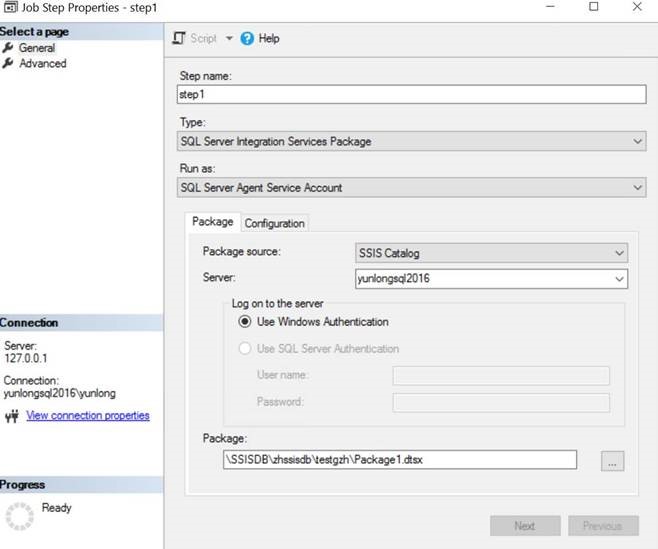658x549 pixels.
Task: Click the connection properties icon
Action: coord(11,416)
